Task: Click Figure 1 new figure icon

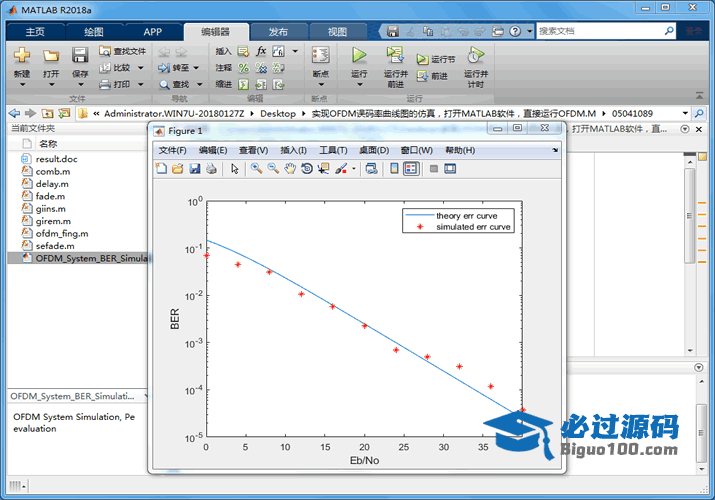Action: coord(161,169)
